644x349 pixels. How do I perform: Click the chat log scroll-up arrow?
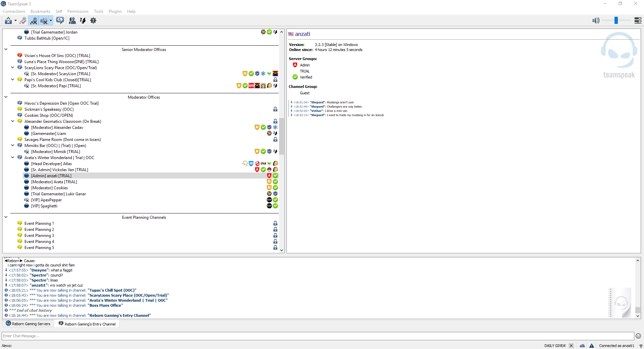(x=638, y=260)
